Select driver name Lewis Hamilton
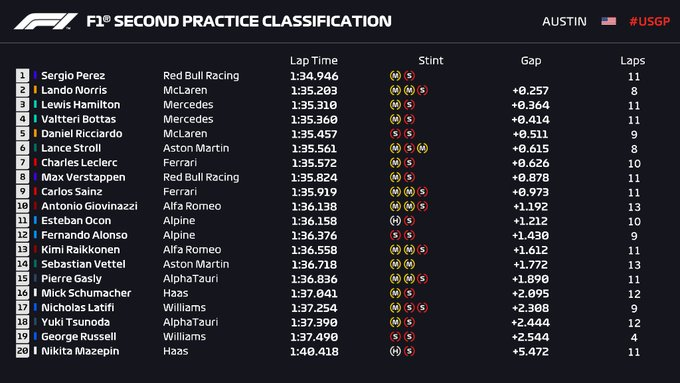Screen dimensions: 680x383 [x=81, y=105]
